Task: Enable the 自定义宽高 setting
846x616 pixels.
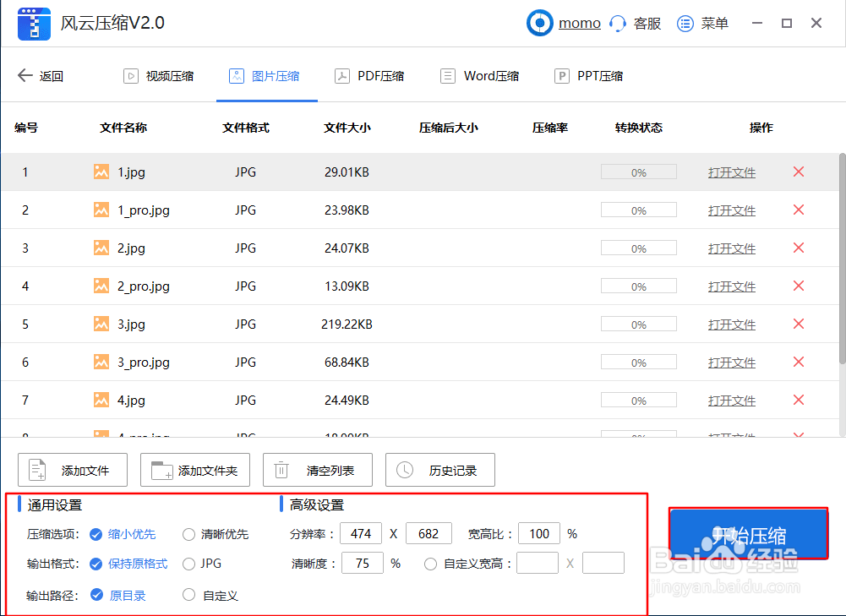Action: tap(431, 563)
